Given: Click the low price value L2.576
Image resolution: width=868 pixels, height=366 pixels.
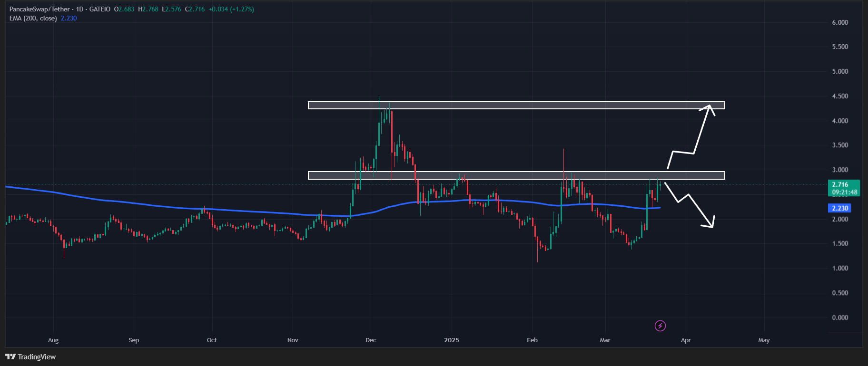Looking at the screenshot, I should point(171,9).
